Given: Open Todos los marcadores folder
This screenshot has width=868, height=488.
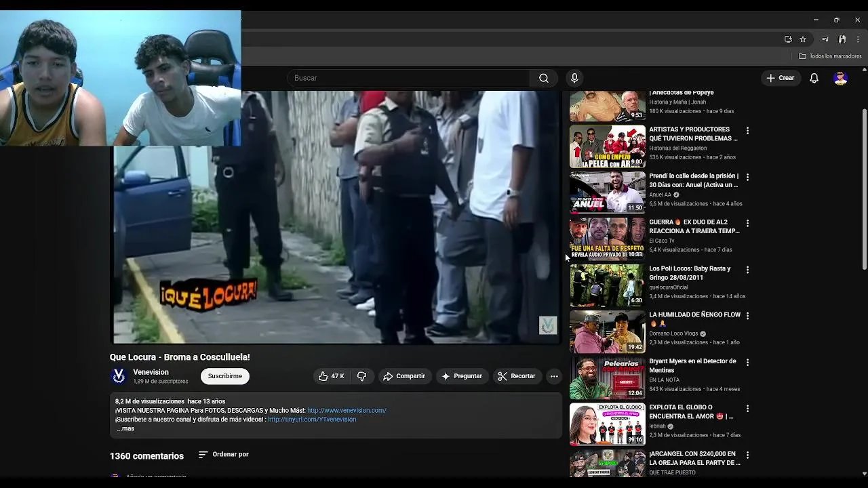Looking at the screenshot, I should coord(830,56).
